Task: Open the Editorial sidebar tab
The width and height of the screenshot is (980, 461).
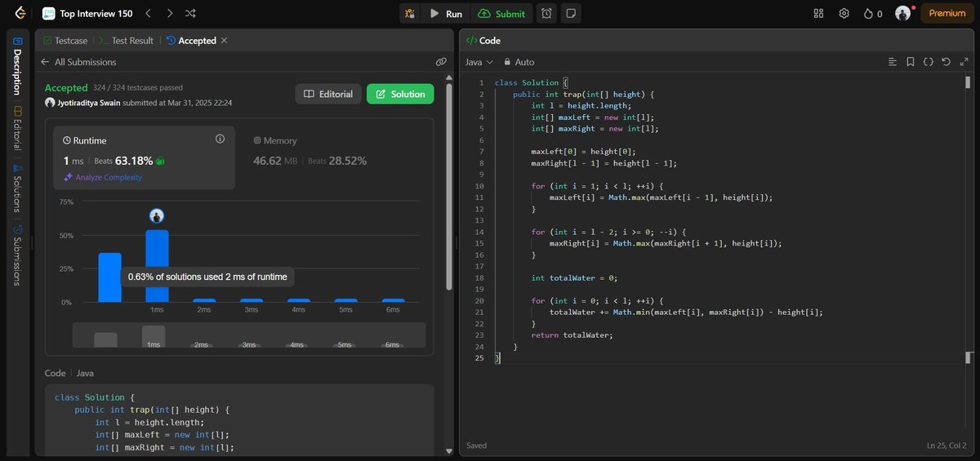Action: point(18,129)
